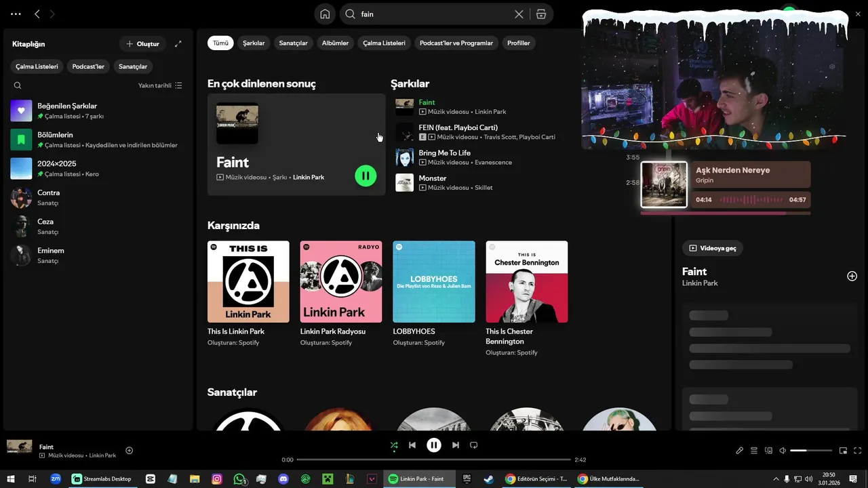
Task: Open the Yakın tarihli sort dropdown
Action: coord(160,85)
